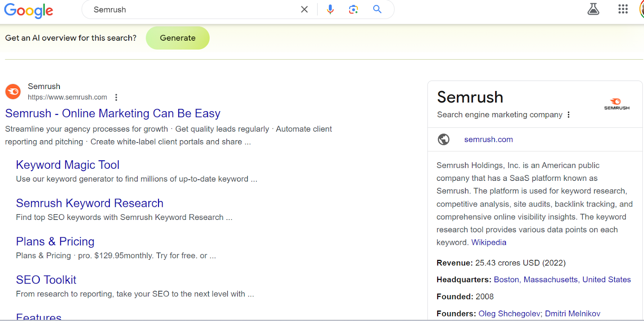Click the Semrush logo in knowledge panel
This screenshot has height=321, width=644.
(617, 104)
